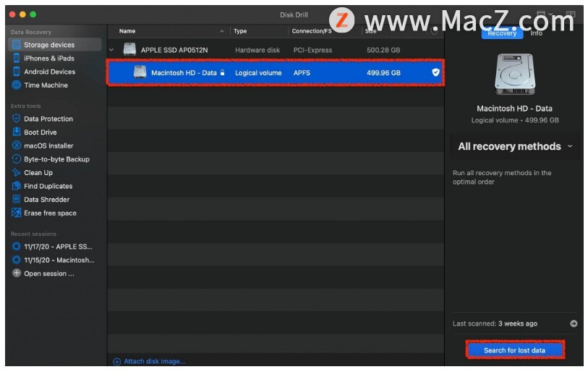Click Logical volume type cell
This screenshot has width=588, height=372.
[258, 73]
